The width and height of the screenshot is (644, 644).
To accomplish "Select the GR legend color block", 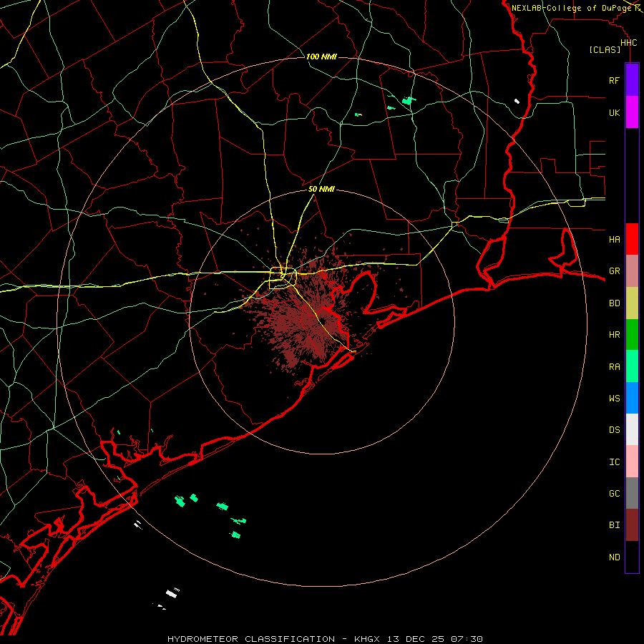I will [632, 271].
